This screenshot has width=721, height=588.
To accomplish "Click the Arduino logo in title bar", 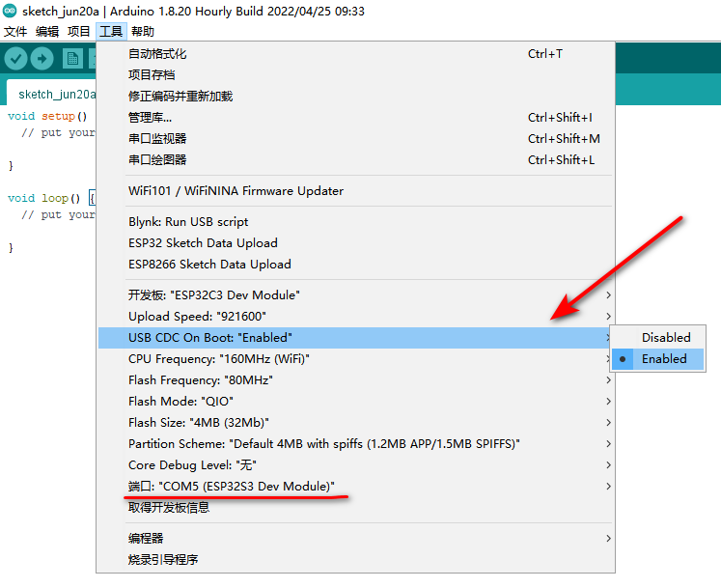I will click(10, 11).
